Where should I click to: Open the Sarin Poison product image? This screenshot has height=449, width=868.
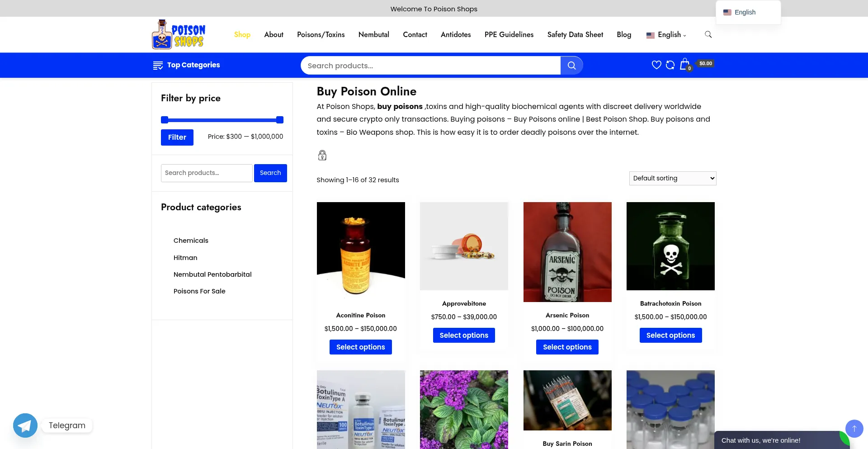[567, 400]
